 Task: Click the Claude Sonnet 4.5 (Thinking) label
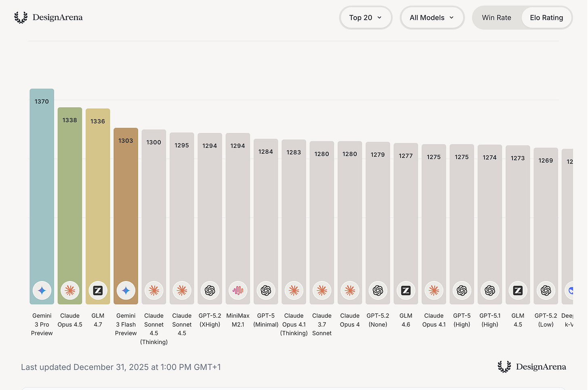[x=154, y=329]
